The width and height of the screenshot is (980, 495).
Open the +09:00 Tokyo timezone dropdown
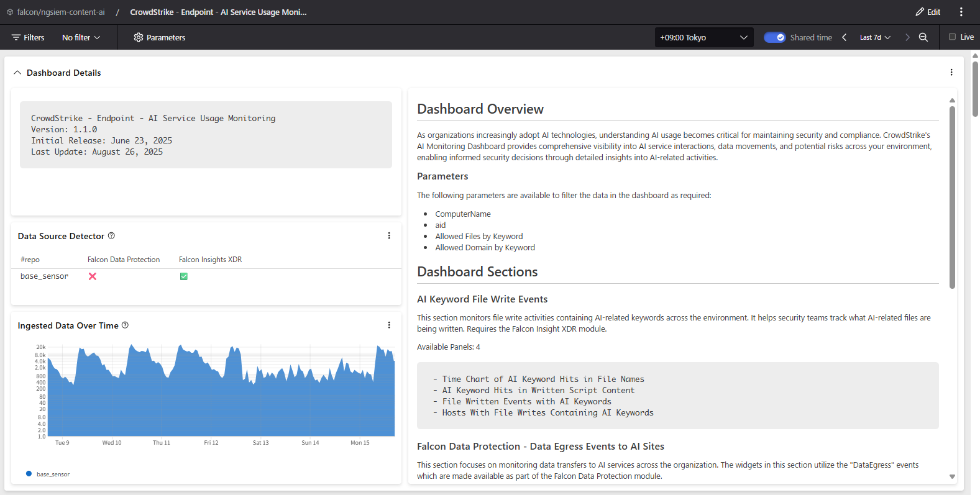point(703,37)
